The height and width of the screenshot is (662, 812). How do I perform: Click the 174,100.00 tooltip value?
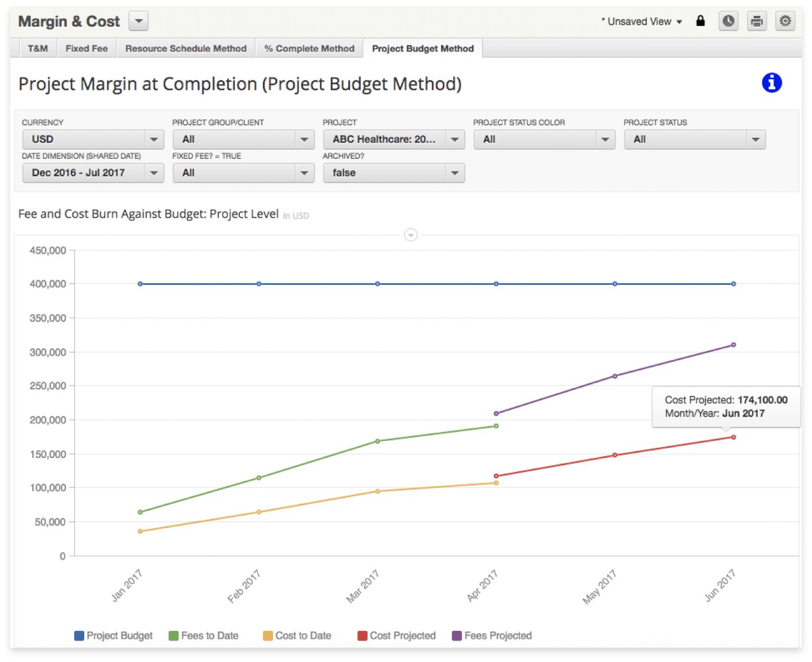coord(762,400)
